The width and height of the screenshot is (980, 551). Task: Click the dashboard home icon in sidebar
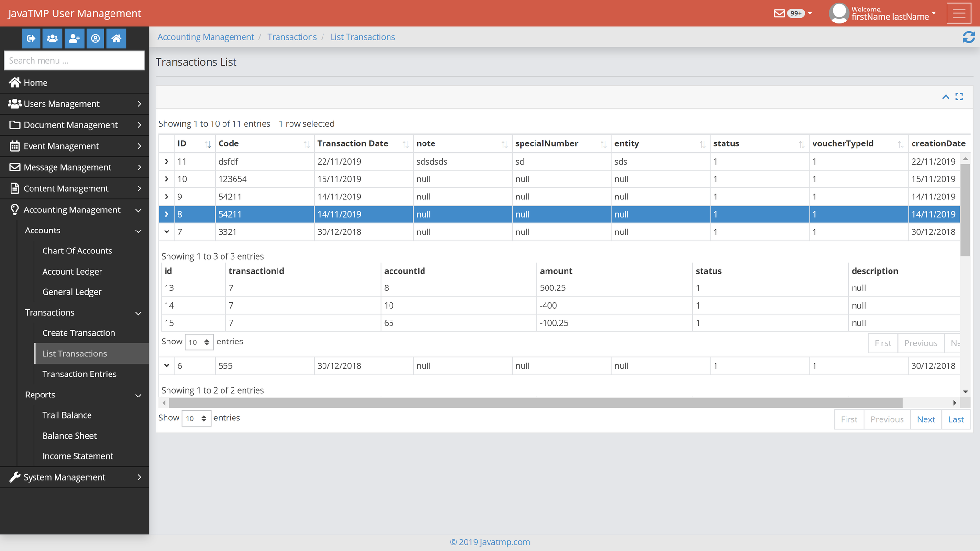(116, 38)
